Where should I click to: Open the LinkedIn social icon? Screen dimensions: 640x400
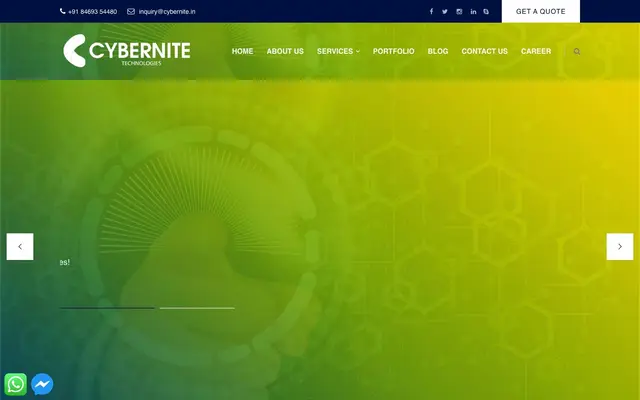click(x=473, y=11)
